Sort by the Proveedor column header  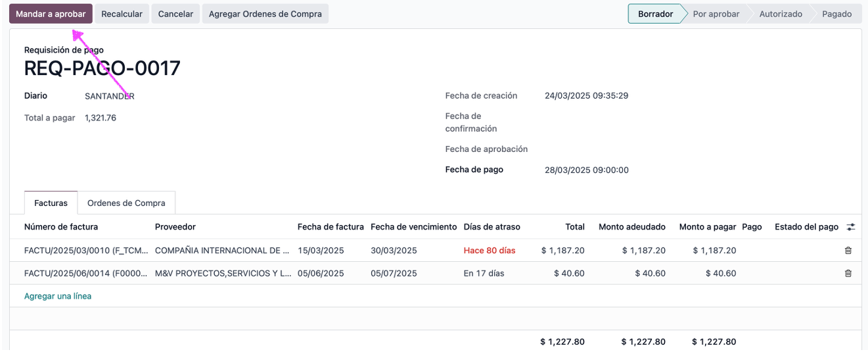tap(175, 227)
